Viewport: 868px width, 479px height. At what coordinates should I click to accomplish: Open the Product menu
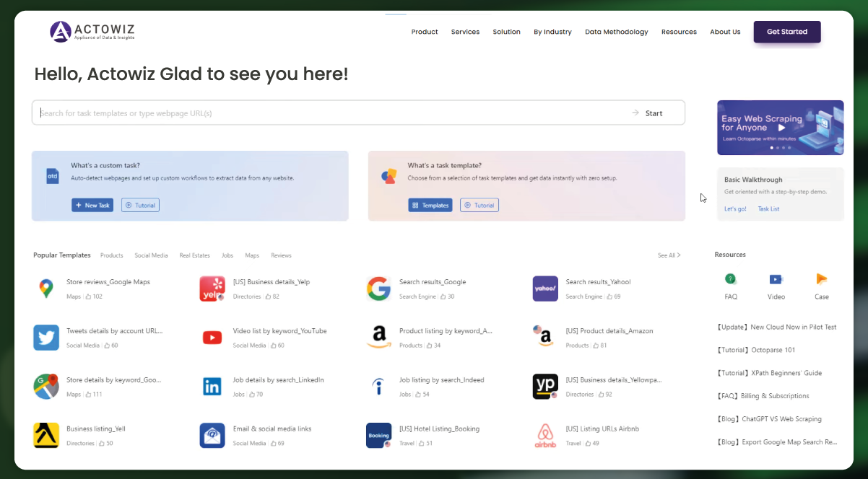[x=425, y=32]
